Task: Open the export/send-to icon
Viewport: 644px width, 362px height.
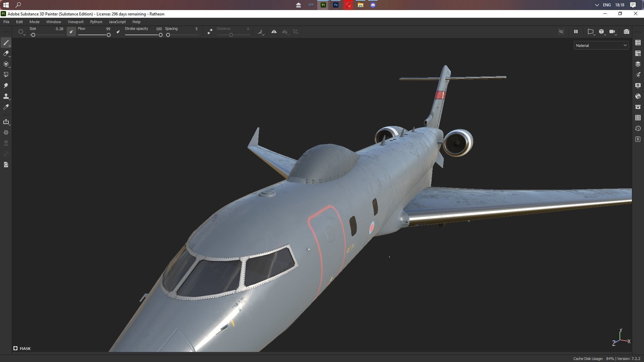Action: (x=6, y=122)
